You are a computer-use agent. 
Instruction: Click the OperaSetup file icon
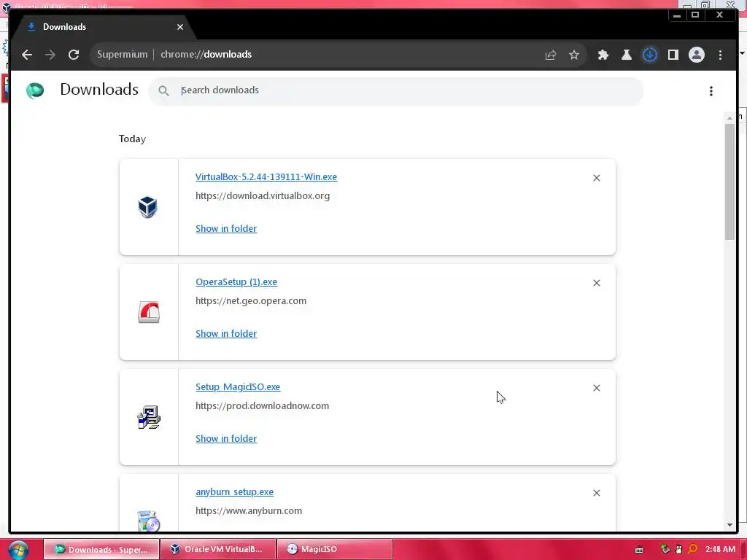pos(149,312)
